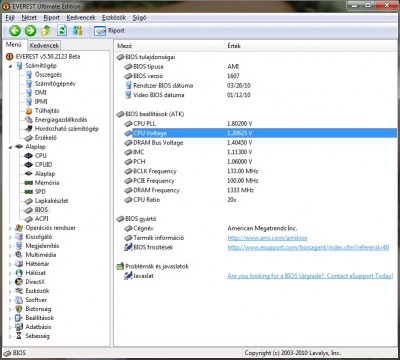400x360 pixels.
Task: Open the Súgó menu
Action: [139, 18]
